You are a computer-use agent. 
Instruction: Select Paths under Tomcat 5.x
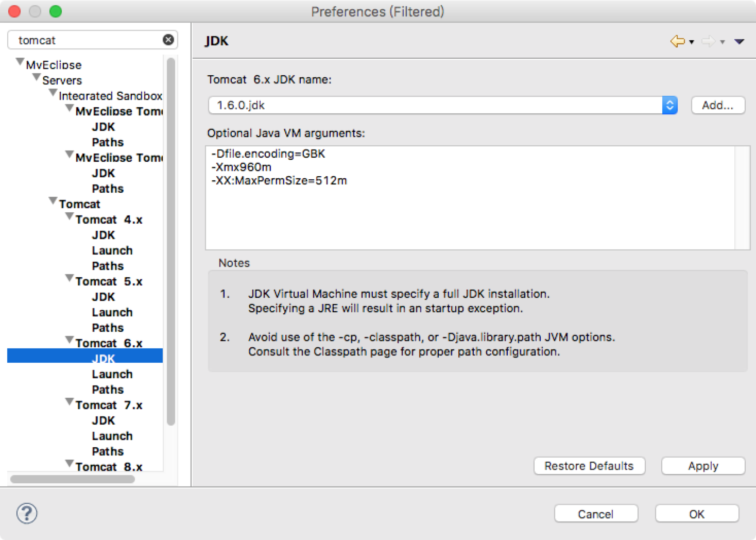pyautogui.click(x=108, y=328)
